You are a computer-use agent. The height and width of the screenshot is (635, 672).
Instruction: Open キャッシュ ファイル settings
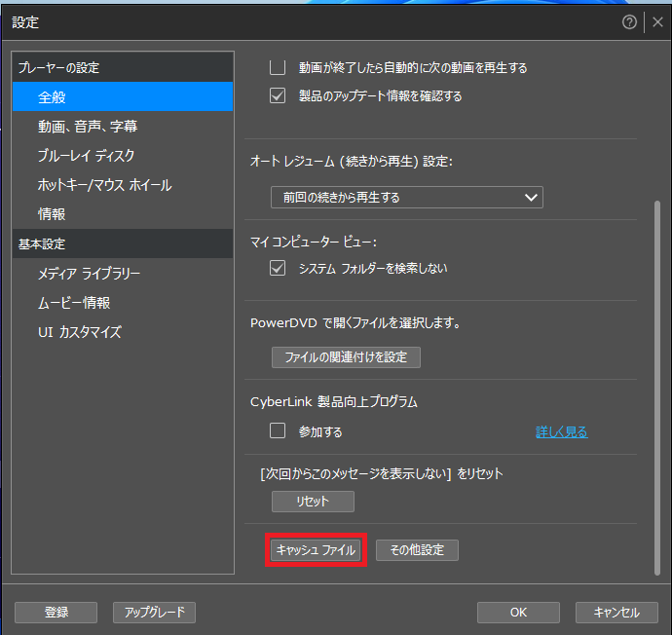click(x=316, y=549)
